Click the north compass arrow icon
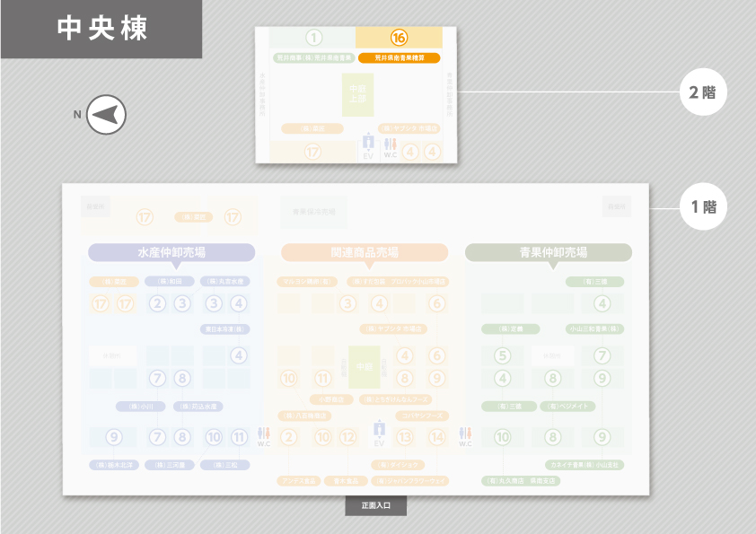Screen dimensions: 756x534 pyautogui.click(x=106, y=115)
